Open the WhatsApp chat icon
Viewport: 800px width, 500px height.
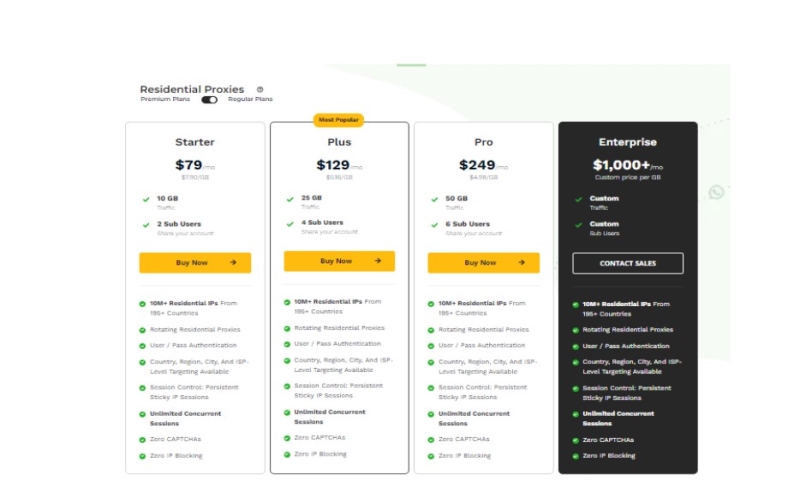point(717,191)
